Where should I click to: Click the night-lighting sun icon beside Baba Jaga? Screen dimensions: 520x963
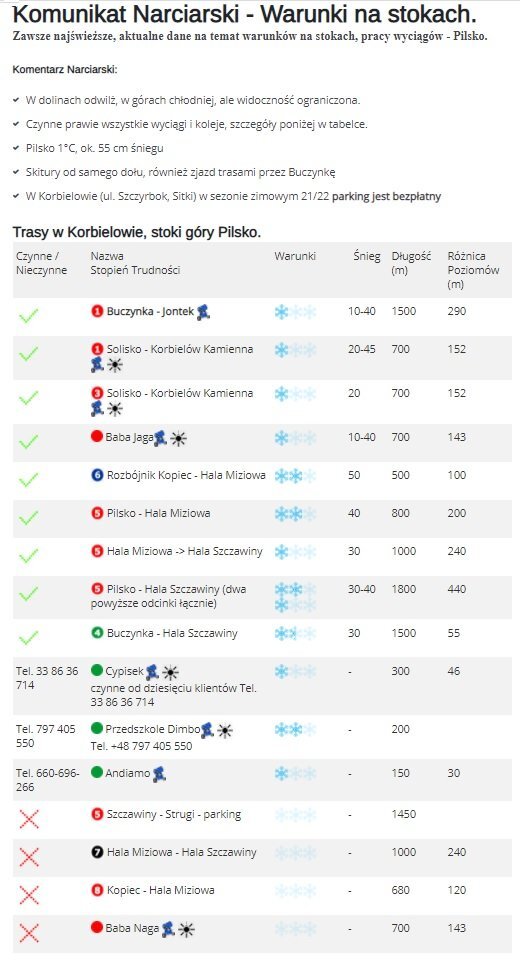(178, 439)
